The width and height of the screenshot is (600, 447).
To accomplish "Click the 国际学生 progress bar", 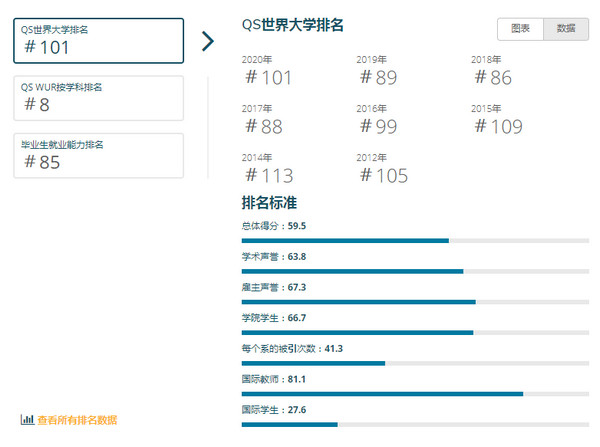I will pyautogui.click(x=415, y=424).
